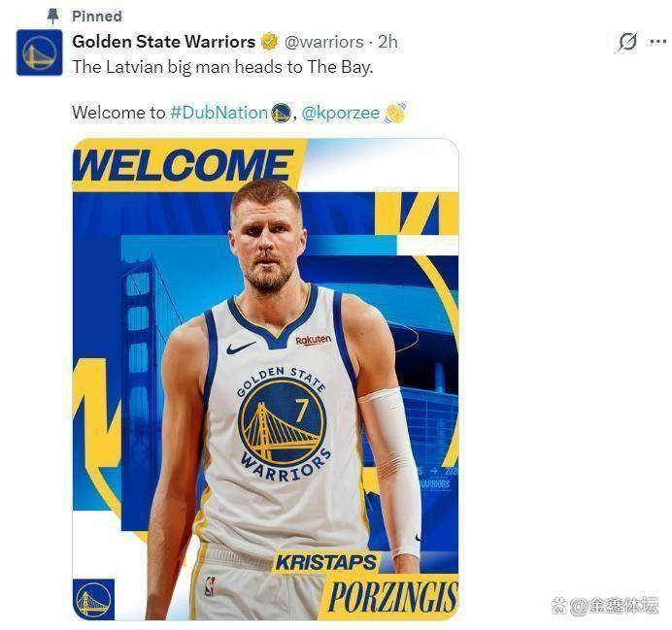Click the WELCOME banner in the image
Viewport: 672px width, 630px height.
click(x=185, y=165)
